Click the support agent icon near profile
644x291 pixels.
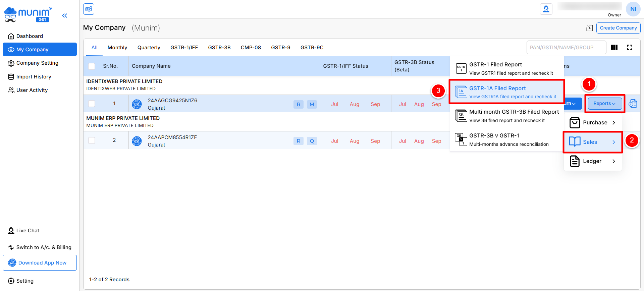(x=546, y=9)
